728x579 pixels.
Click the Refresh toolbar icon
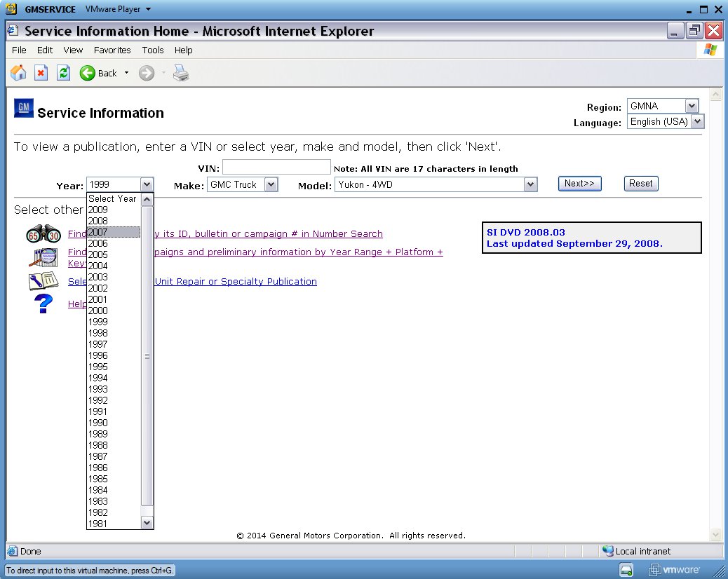[x=63, y=73]
